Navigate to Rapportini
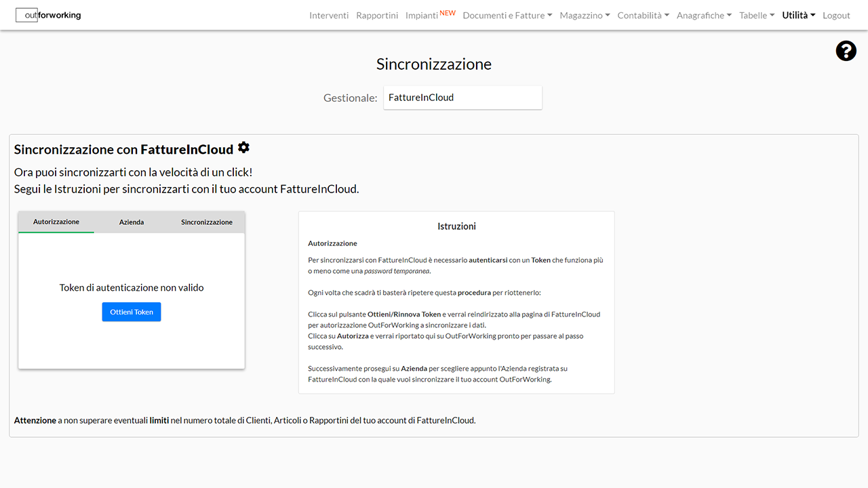This screenshot has height=488, width=868. [x=377, y=16]
